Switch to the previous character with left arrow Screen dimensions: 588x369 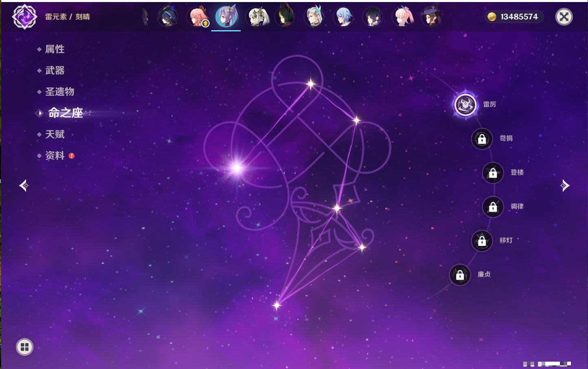coord(24,186)
